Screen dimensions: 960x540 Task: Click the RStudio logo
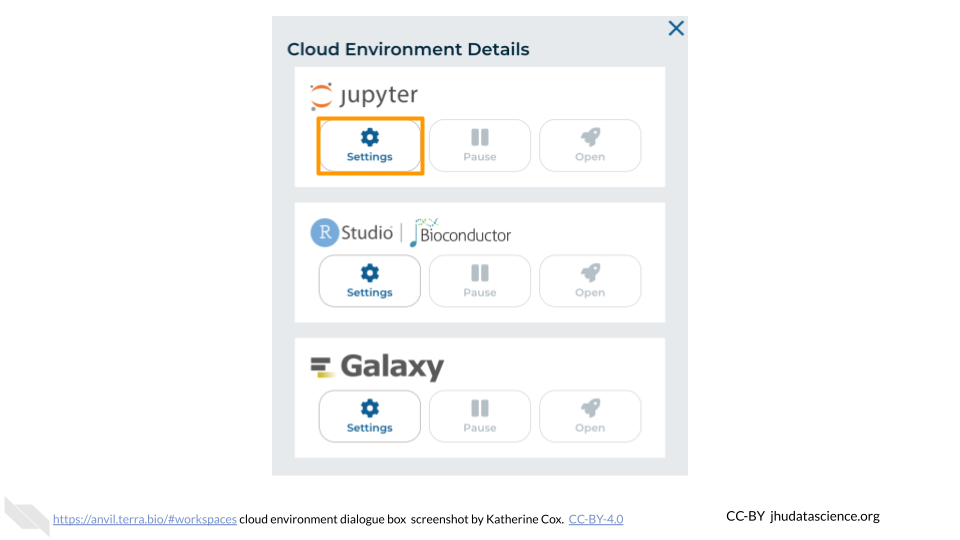(x=352, y=233)
